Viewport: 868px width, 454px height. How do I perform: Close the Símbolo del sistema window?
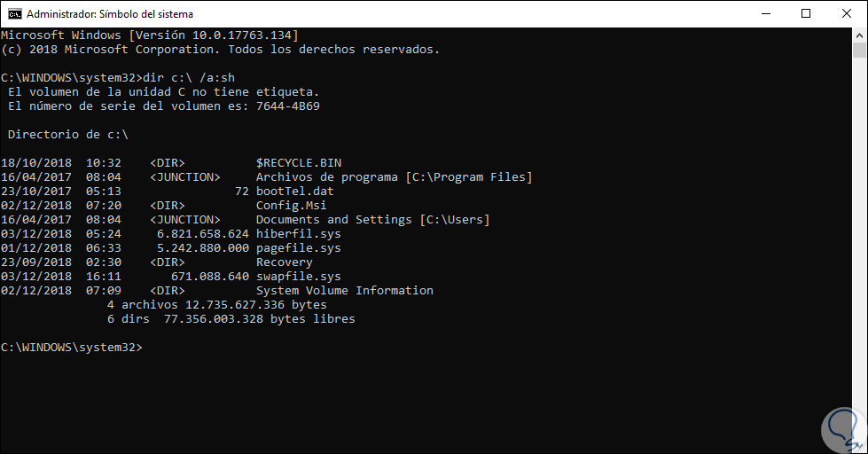point(846,14)
